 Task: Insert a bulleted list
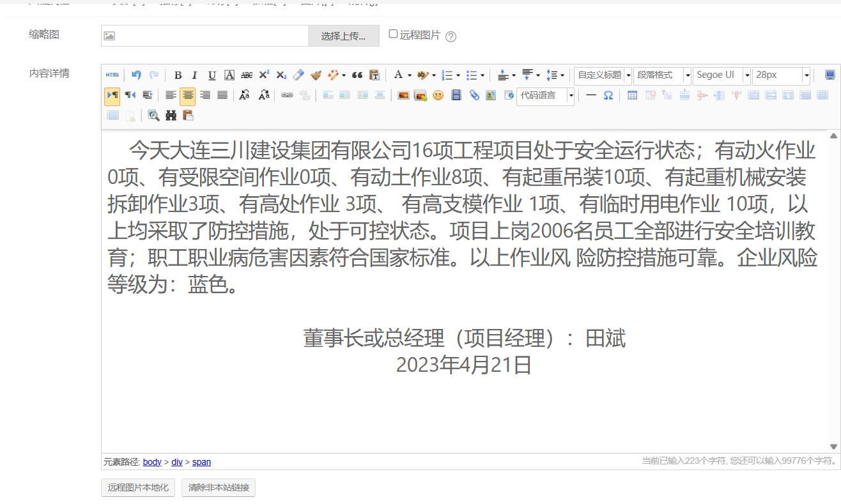point(472,75)
